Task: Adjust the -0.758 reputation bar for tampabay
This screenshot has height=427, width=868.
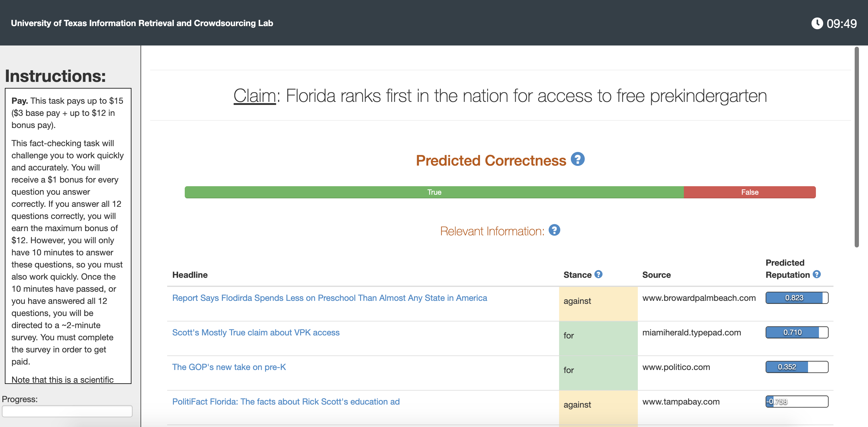Action: (x=797, y=402)
